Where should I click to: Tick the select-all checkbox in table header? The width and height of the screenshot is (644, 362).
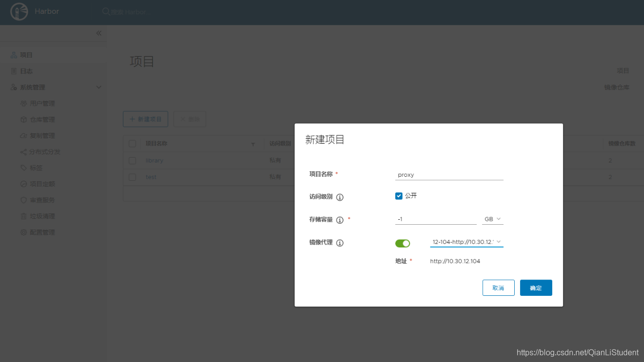[x=132, y=144]
